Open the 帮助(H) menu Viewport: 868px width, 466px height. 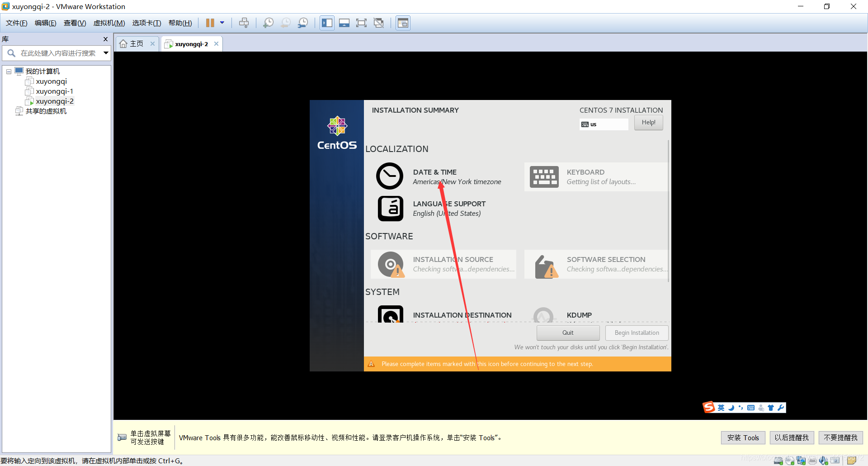coord(180,23)
